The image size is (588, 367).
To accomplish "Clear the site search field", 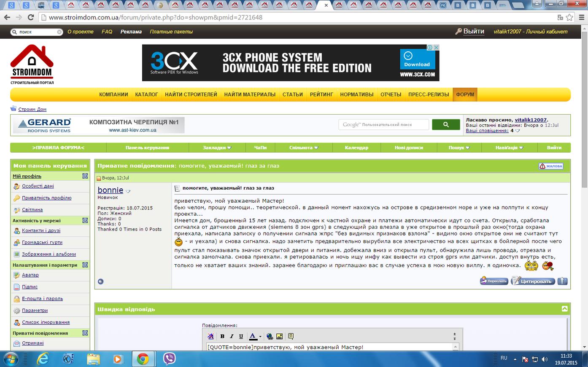I will tap(59, 32).
